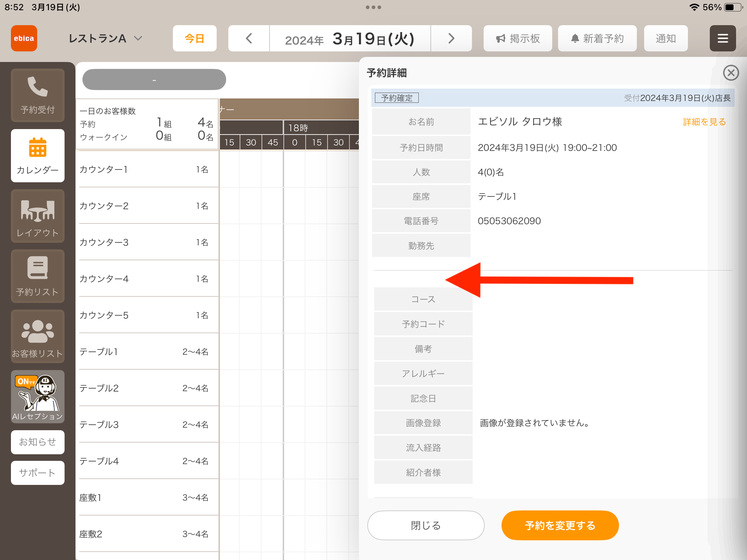Click 画像が登録されていません text

(x=535, y=423)
